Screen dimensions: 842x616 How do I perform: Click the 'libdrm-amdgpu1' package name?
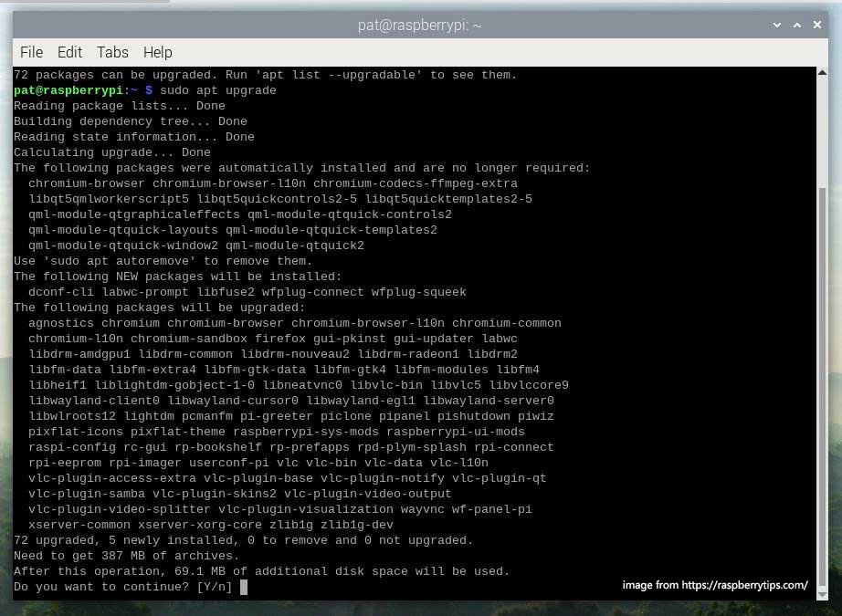(79, 355)
